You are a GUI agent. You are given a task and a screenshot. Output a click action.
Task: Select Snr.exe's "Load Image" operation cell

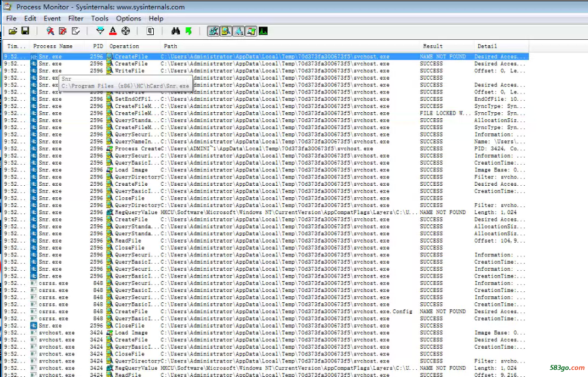[131, 170]
